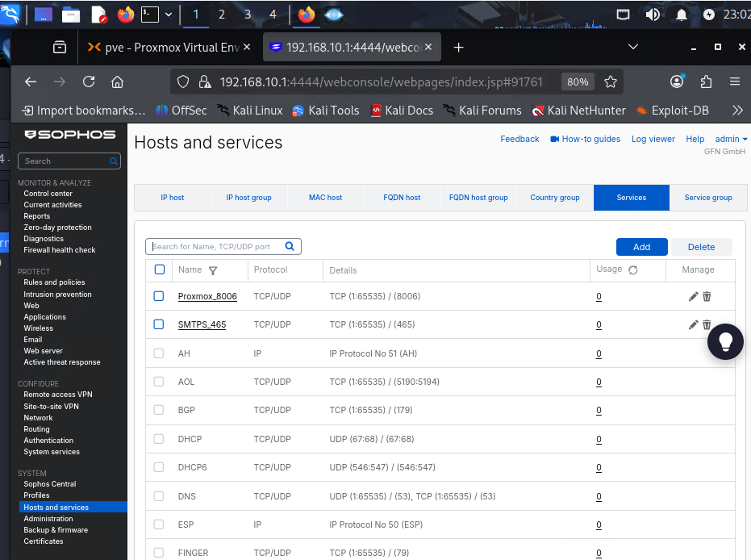Screen dimensions: 751x560
Task: Open the Log viewer link
Action: click(653, 139)
